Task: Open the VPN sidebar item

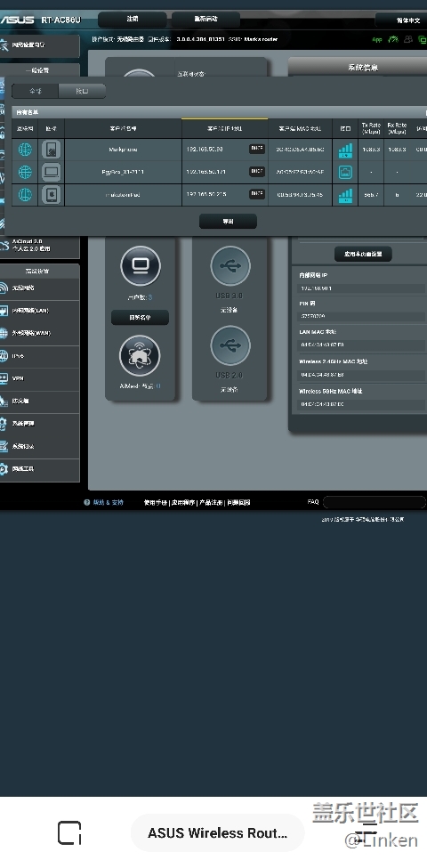Action: coord(39,378)
